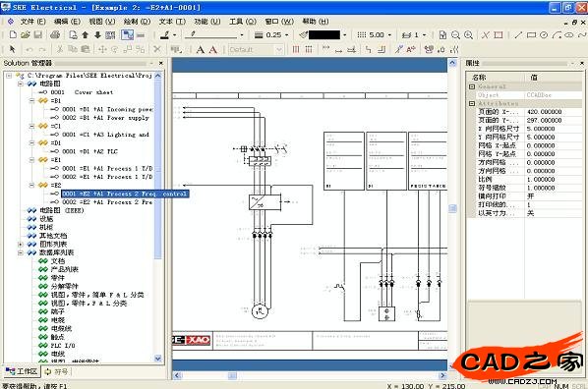Switch to the 符号 tab
Image resolution: width=588 pixels, height=389 pixels.
[x=57, y=371]
